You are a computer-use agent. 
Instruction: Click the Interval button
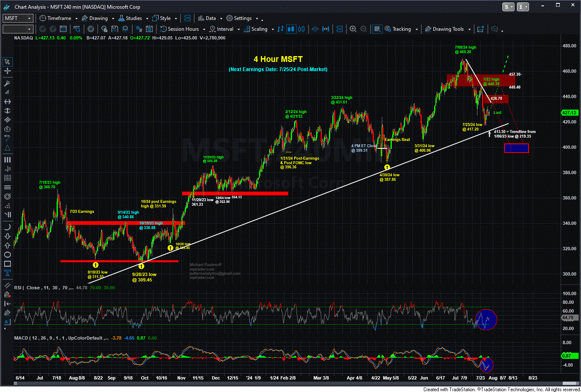[x=221, y=29]
